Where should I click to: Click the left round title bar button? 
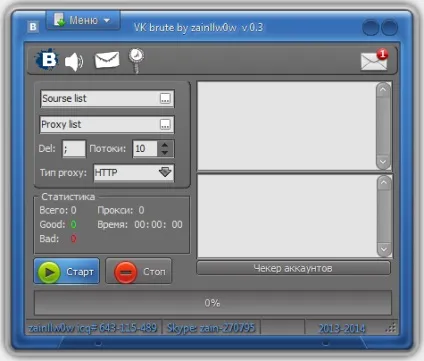[370, 27]
